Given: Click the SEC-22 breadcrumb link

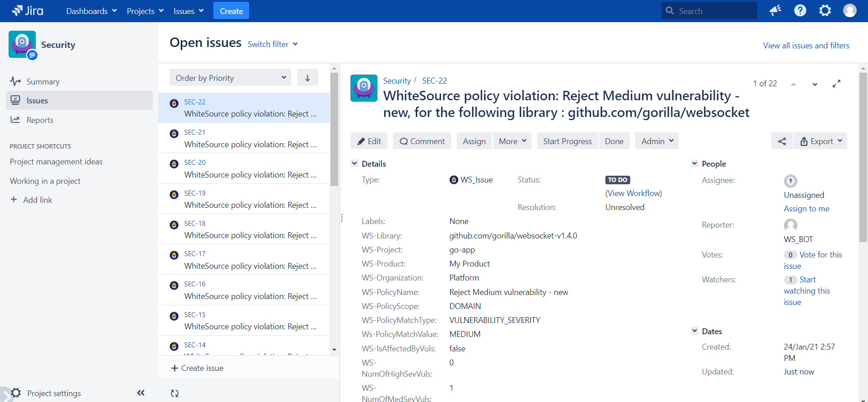Looking at the screenshot, I should pyautogui.click(x=434, y=81).
